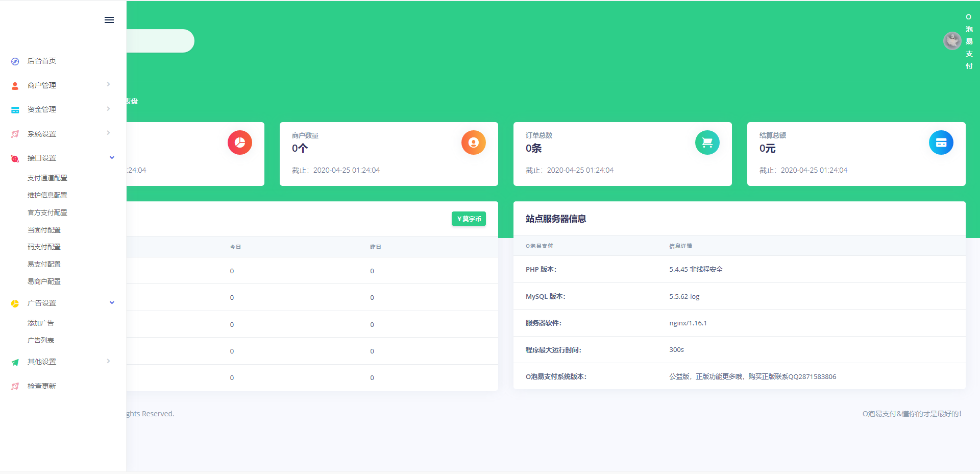Click the green shopping cart orders icon

click(707, 143)
